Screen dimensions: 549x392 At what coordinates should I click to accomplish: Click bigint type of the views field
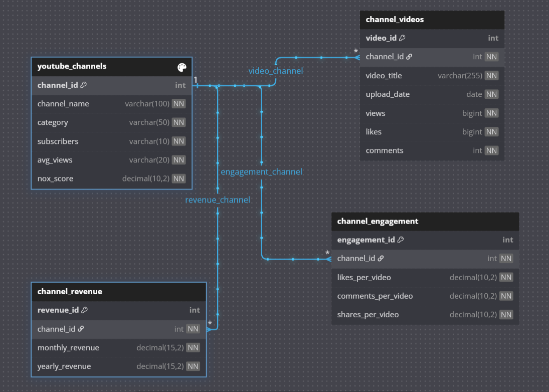(472, 113)
